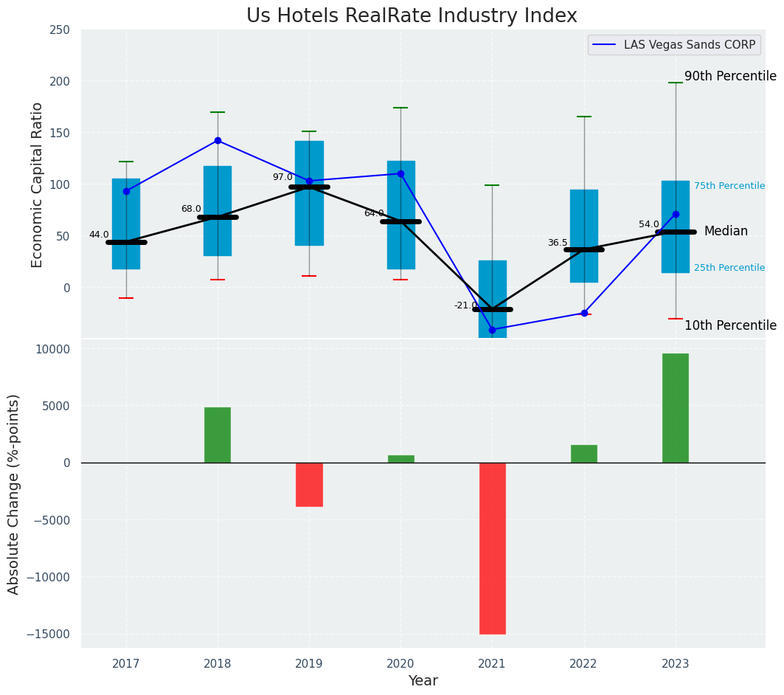Click the black 2018 median marker

point(218,218)
